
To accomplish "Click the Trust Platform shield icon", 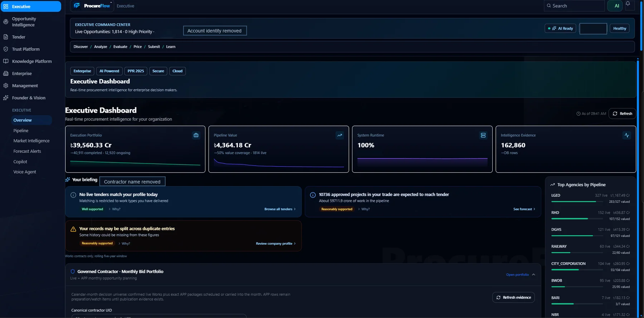I will tap(6, 49).
